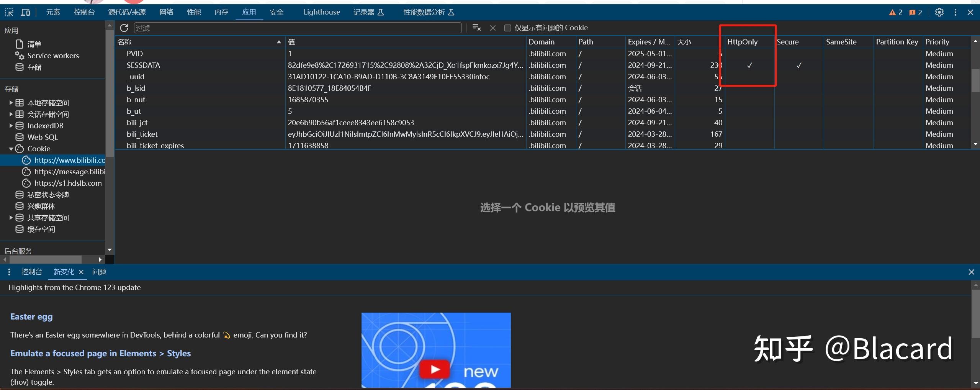Collapse the Cookie tree node

[x=11, y=149]
